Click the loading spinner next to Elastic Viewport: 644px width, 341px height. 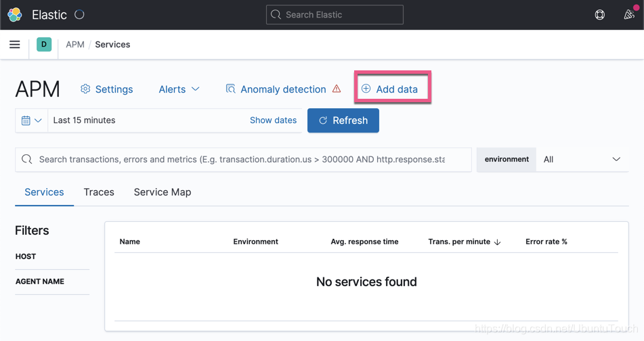tap(79, 15)
